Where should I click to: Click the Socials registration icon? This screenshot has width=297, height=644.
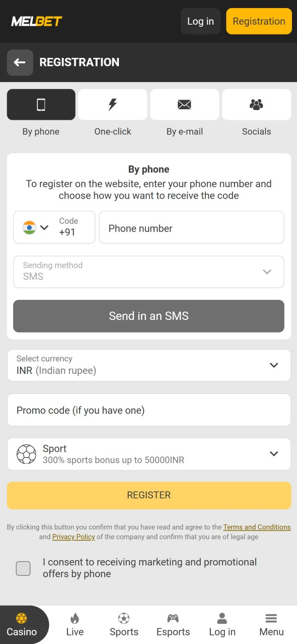pyautogui.click(x=256, y=104)
